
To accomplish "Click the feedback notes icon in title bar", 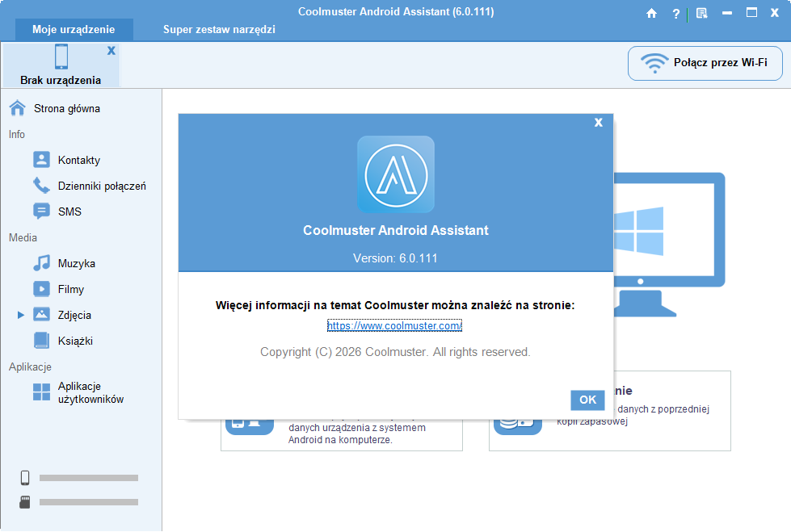I will (701, 14).
